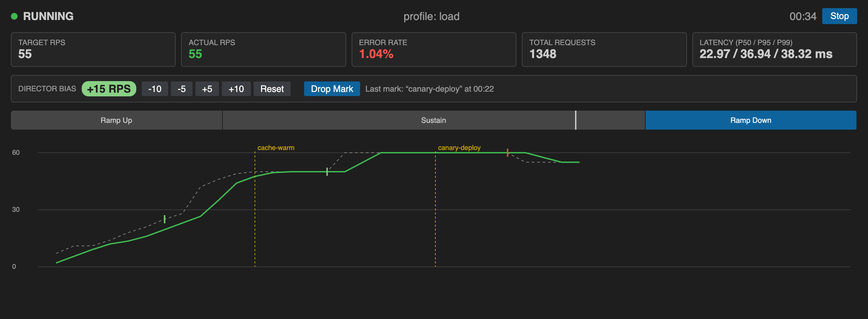The width and height of the screenshot is (868, 319).
Task: Click the canary-deploy chart marker label
Action: [x=459, y=148]
